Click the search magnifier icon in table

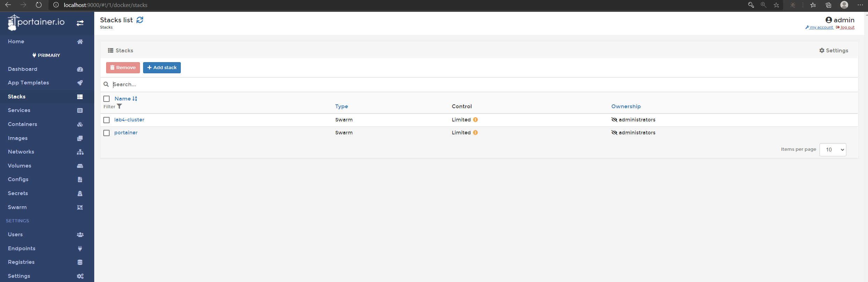coord(106,84)
